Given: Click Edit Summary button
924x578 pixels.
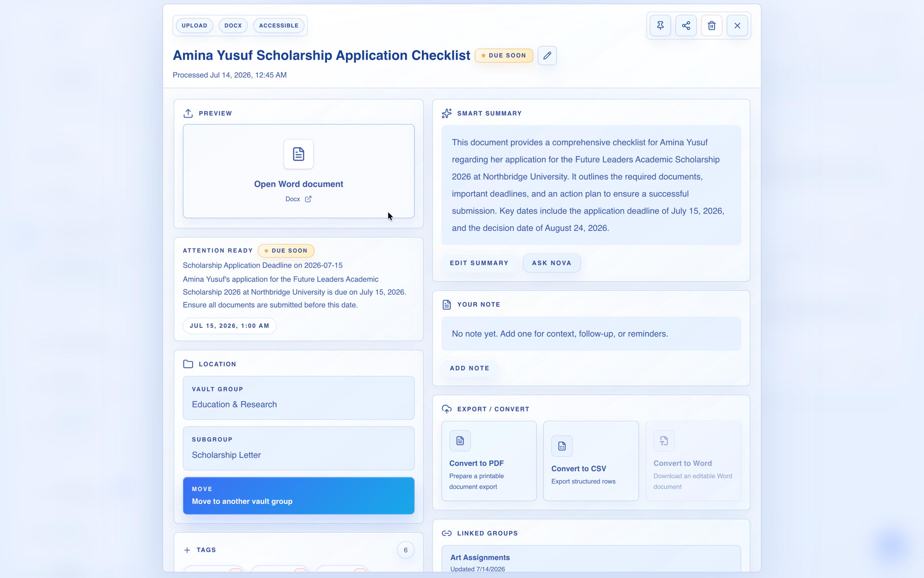Looking at the screenshot, I should click(479, 263).
